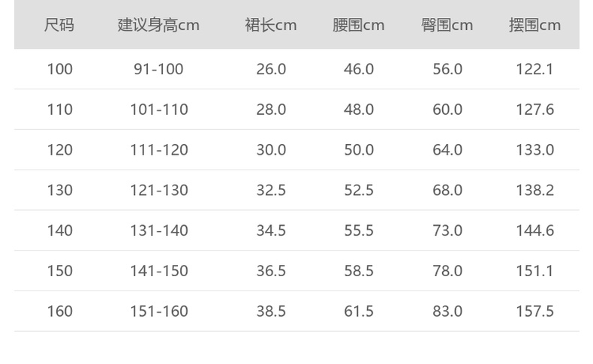Select the 摆围cm column header
The width and height of the screenshot is (593, 364).
click(x=534, y=26)
